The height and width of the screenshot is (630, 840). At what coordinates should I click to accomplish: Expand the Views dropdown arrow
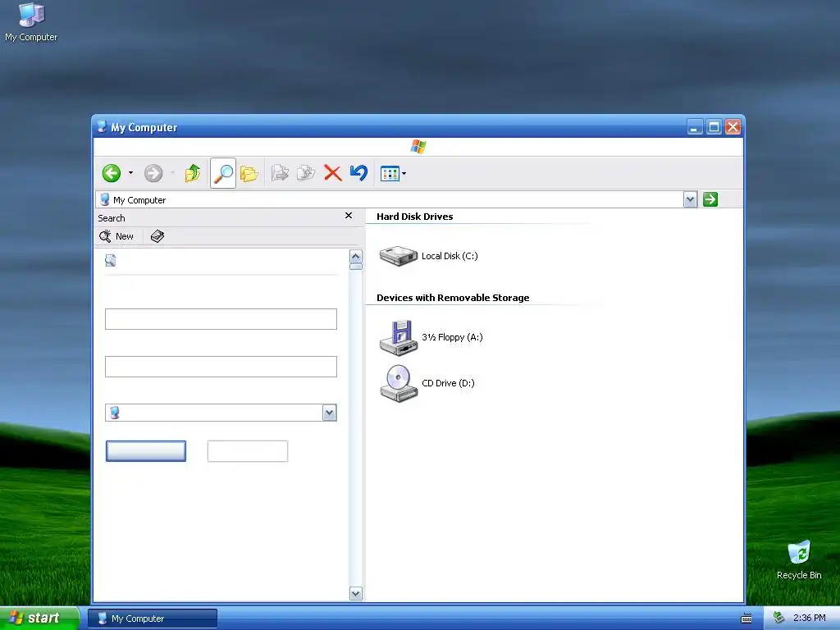pos(404,174)
